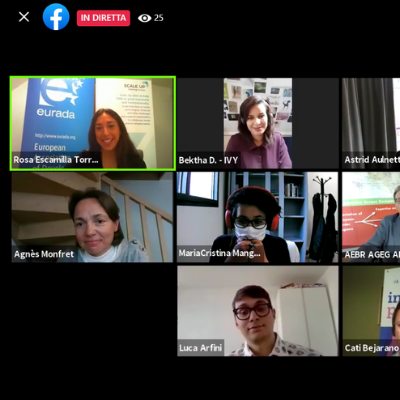Click the viewer count number 25
Viewport: 400px width, 400px height.
click(159, 18)
